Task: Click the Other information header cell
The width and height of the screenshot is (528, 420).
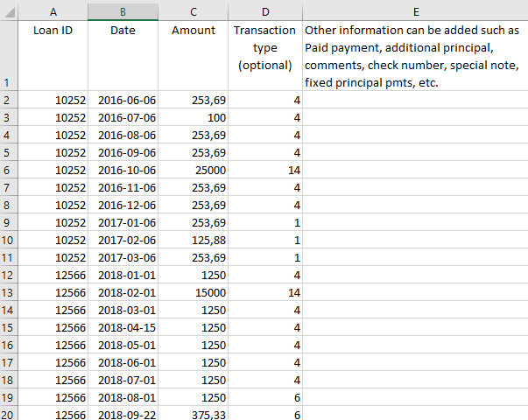Action: tap(416, 56)
